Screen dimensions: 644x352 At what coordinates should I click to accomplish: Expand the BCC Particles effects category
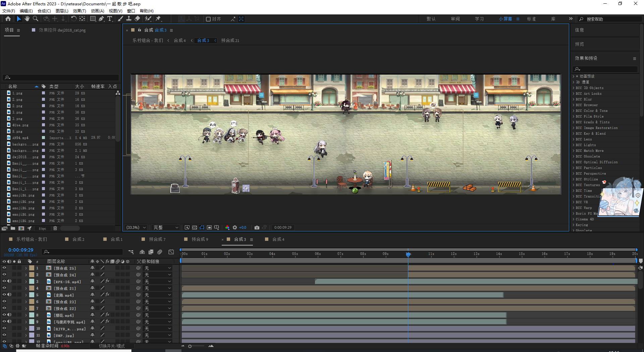[574, 168]
